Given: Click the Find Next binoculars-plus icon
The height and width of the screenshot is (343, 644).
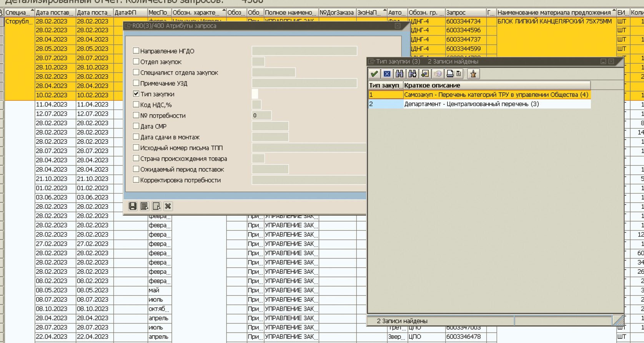Looking at the screenshot, I should (x=412, y=74).
